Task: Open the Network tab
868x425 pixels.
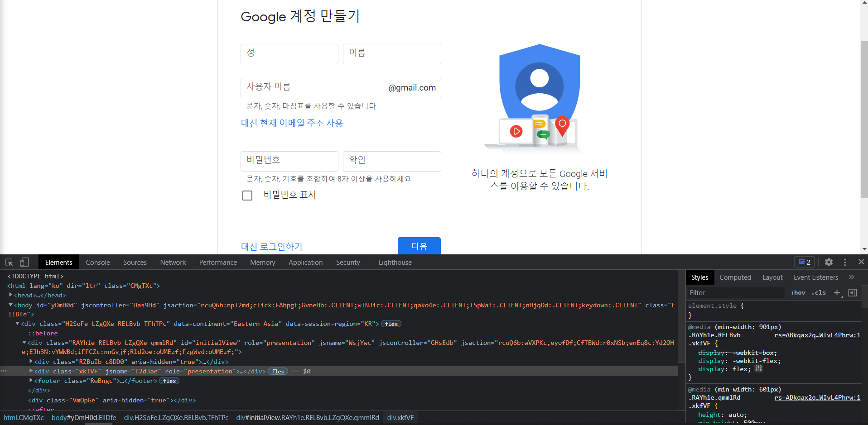Action: (x=173, y=262)
